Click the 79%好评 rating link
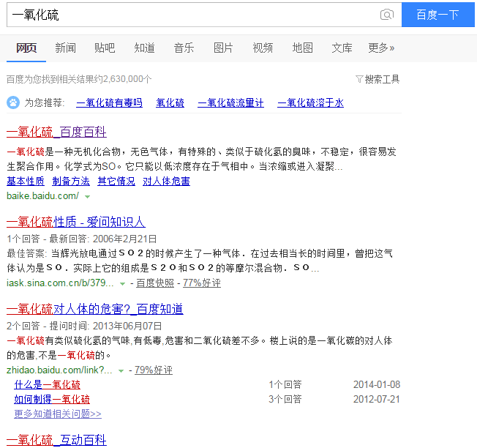The image size is (477, 448). 154,370
